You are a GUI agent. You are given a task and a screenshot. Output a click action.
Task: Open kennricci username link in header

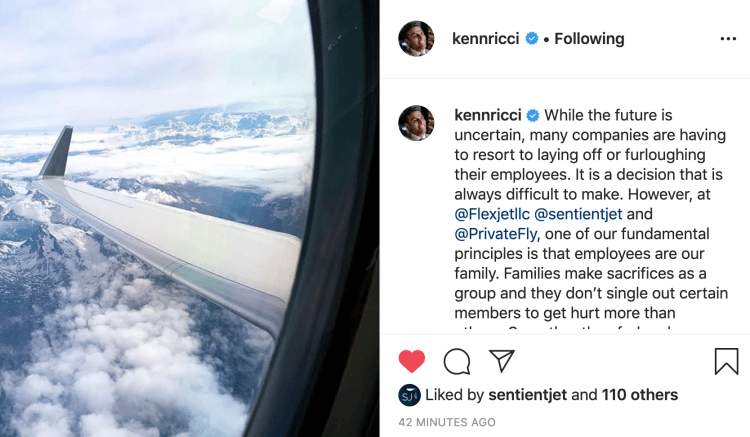point(488,39)
